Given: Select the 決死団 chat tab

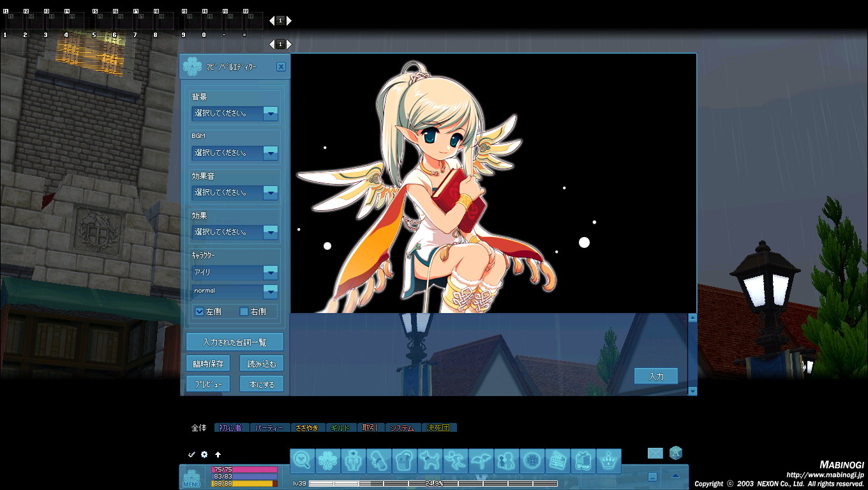Looking at the screenshot, I should pyautogui.click(x=440, y=428).
